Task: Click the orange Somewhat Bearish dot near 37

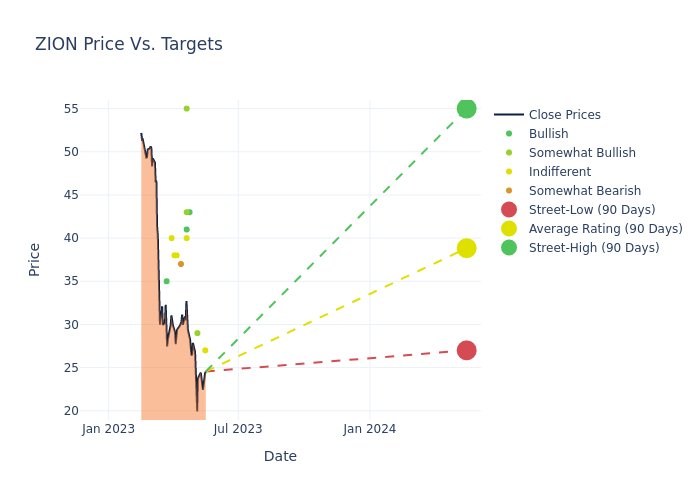Action: tap(181, 264)
